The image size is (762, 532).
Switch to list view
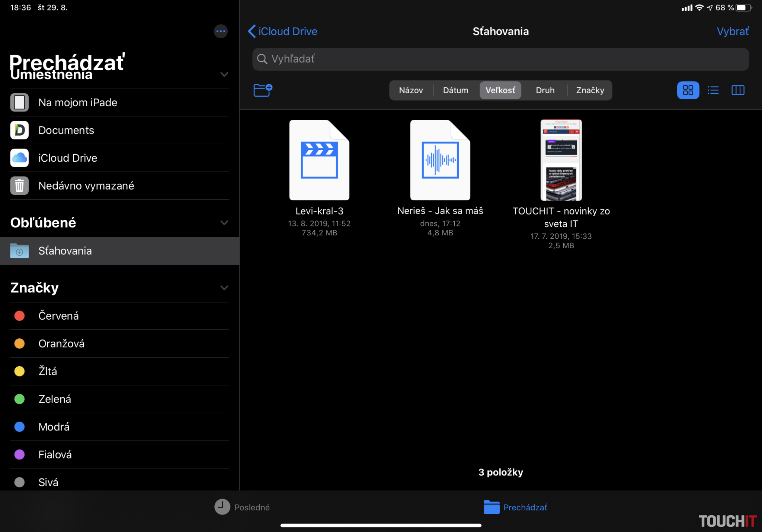(x=713, y=90)
